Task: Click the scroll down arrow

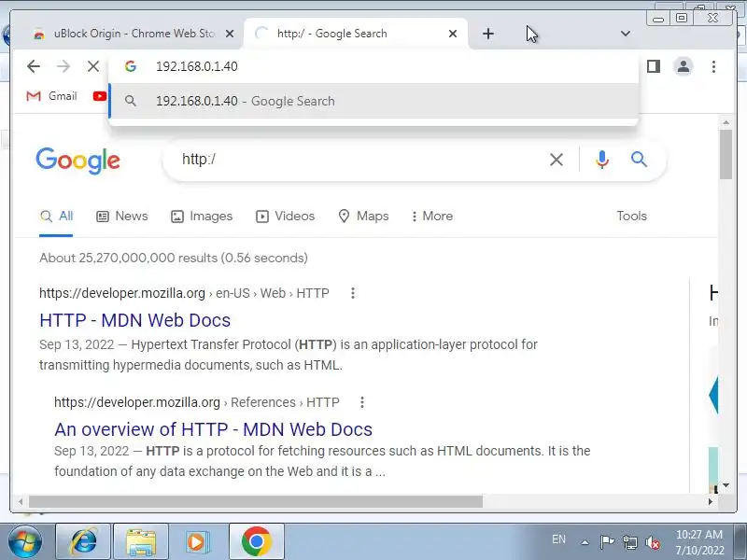Action: point(726,485)
